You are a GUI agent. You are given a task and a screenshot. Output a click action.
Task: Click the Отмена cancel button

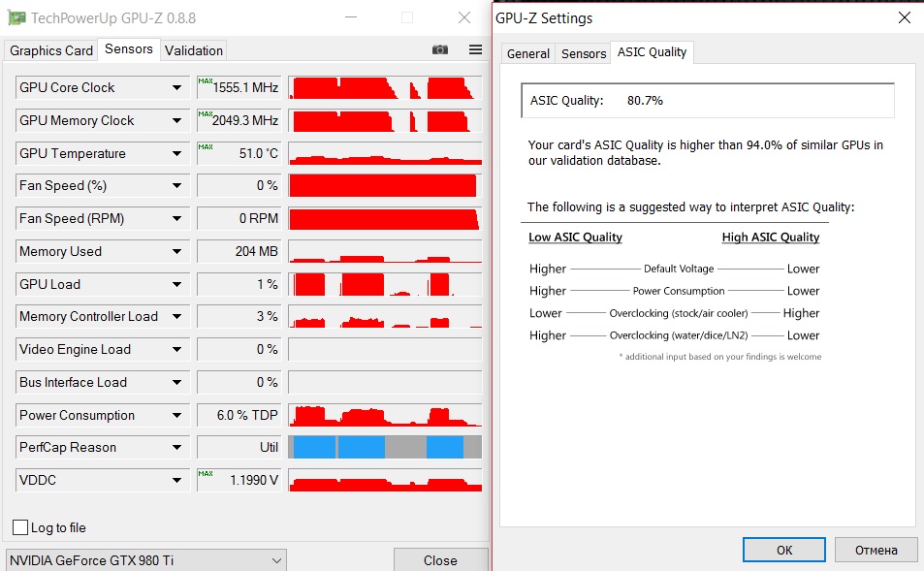click(876, 550)
